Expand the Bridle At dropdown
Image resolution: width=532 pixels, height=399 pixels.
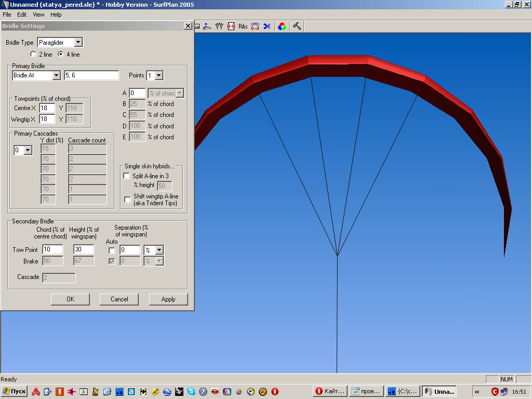[56, 75]
